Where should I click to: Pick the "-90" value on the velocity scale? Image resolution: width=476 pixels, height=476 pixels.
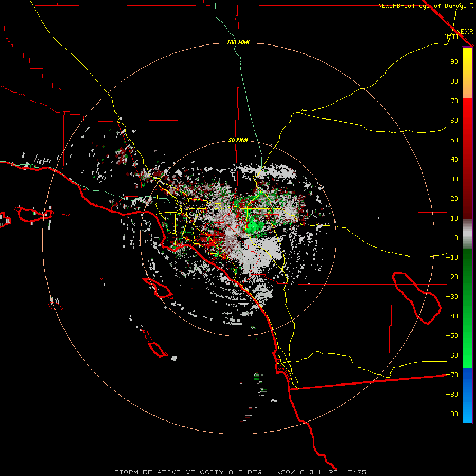tap(452, 414)
